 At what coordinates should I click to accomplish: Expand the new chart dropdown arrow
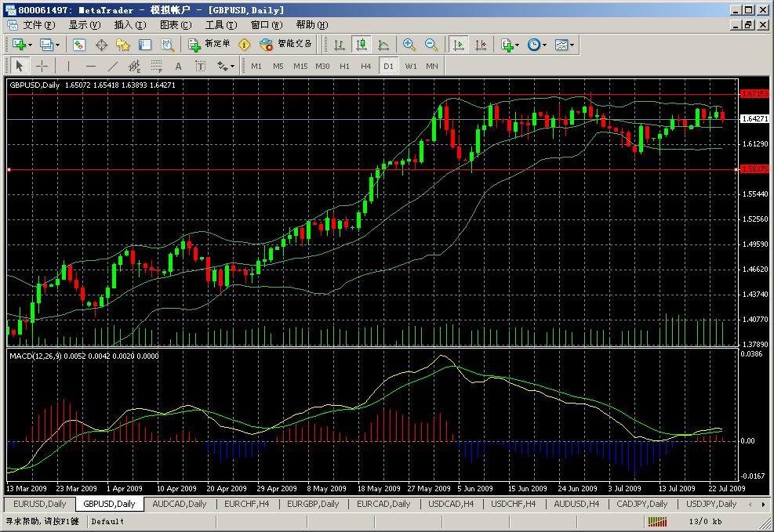pos(31,45)
